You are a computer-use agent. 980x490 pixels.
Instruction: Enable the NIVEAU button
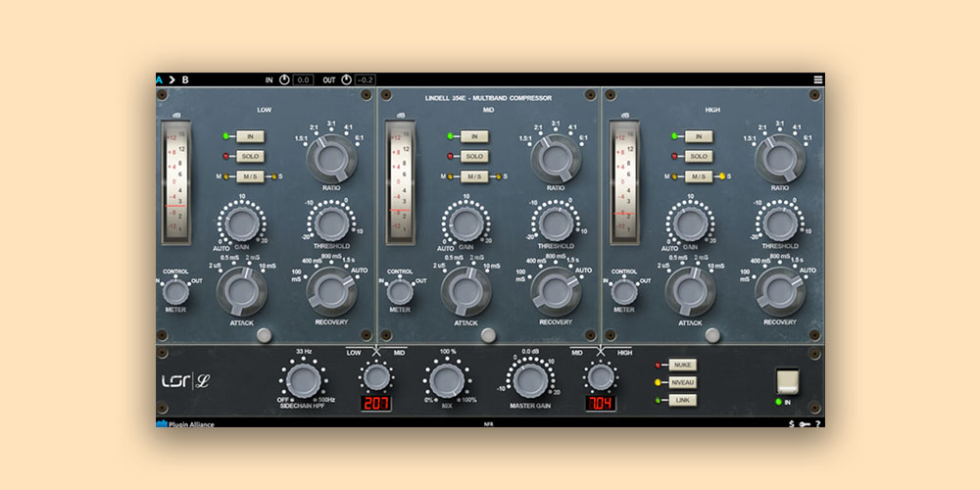682,382
